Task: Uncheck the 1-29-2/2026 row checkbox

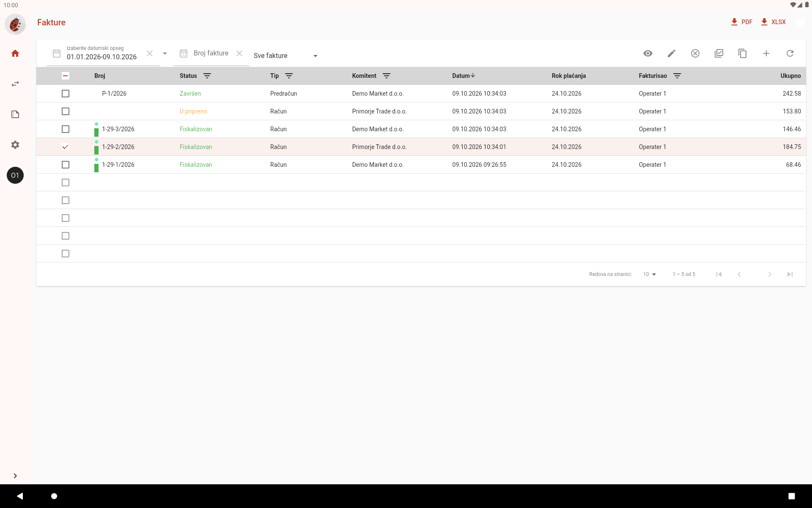Action: click(66, 147)
